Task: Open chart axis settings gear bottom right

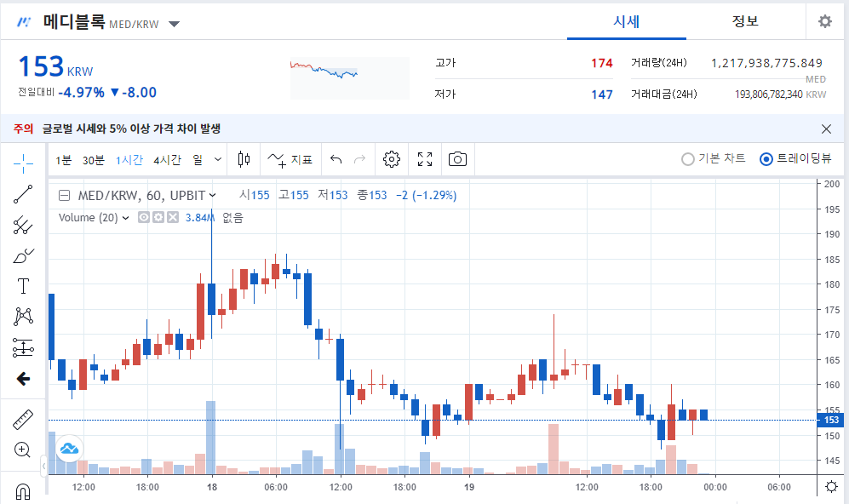Action: click(832, 487)
